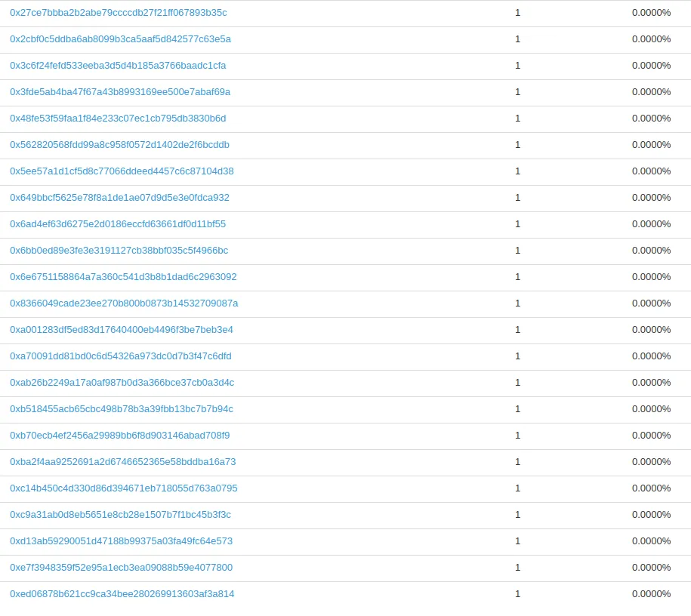Screen dimensions: 691x616
Task: Select 0.0000% in the 0x48fe53f59f row
Action: (651, 119)
